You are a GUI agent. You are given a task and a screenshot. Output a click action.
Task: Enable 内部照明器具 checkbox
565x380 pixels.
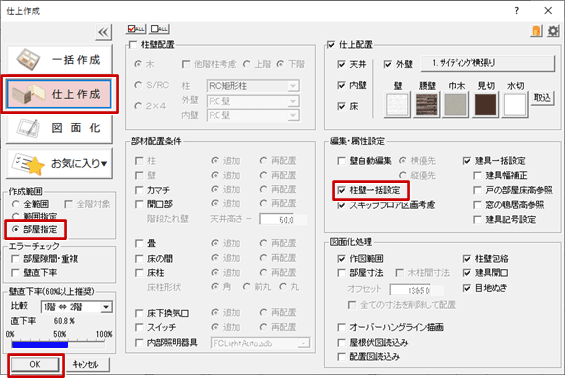(139, 342)
